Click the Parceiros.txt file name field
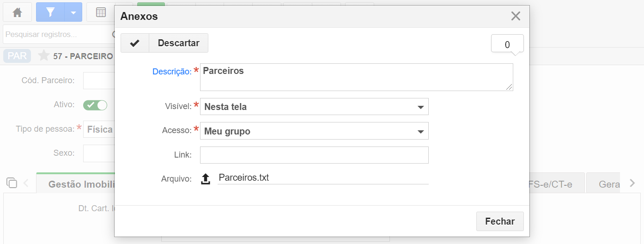This screenshot has width=644, height=244. pyautogui.click(x=323, y=178)
